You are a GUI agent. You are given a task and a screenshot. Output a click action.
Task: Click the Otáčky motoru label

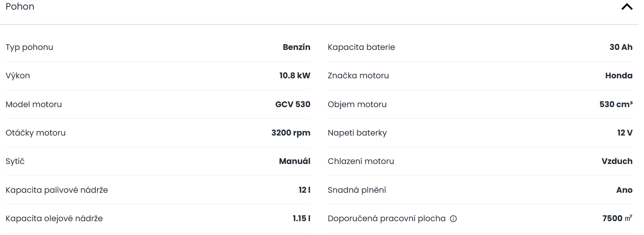click(36, 133)
